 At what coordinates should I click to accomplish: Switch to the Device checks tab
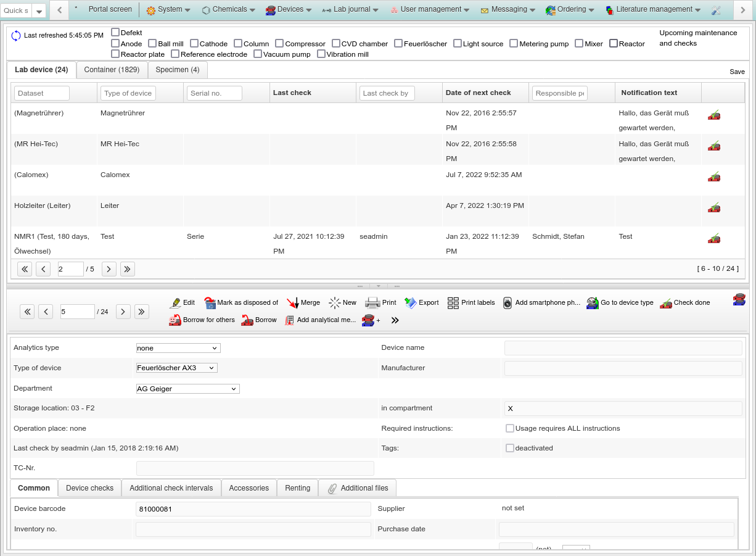tap(89, 488)
